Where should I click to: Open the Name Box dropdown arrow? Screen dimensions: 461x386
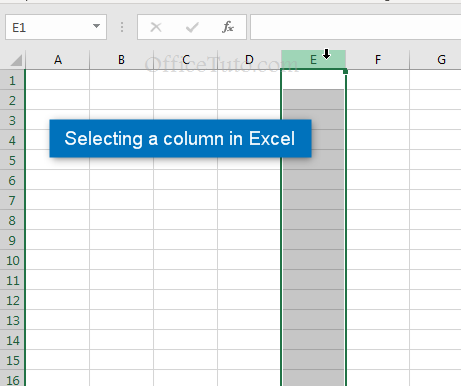(x=96, y=26)
